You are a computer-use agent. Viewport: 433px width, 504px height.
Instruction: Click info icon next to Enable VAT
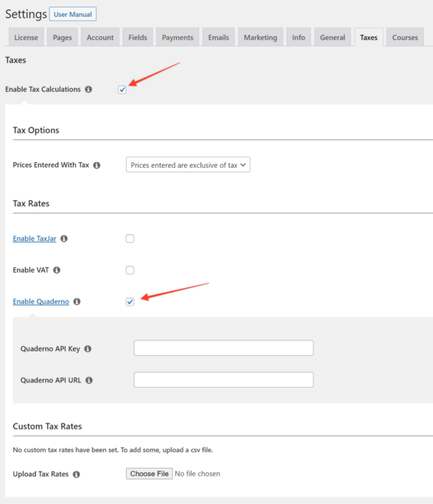point(57,270)
